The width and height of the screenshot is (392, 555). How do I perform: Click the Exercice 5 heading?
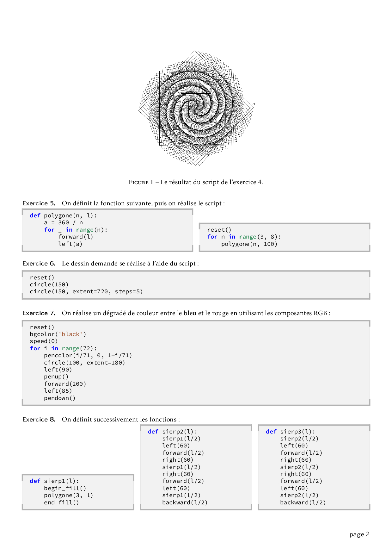coord(39,203)
